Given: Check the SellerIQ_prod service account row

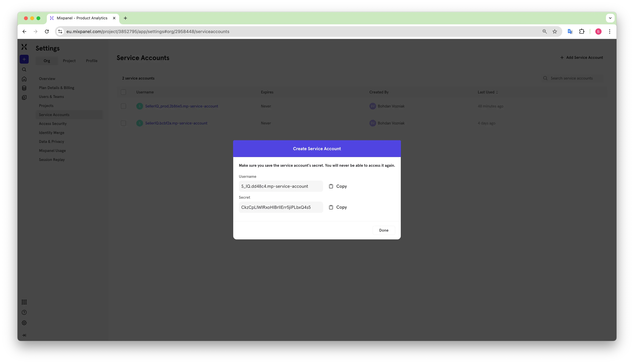Looking at the screenshot, I should 124,106.
